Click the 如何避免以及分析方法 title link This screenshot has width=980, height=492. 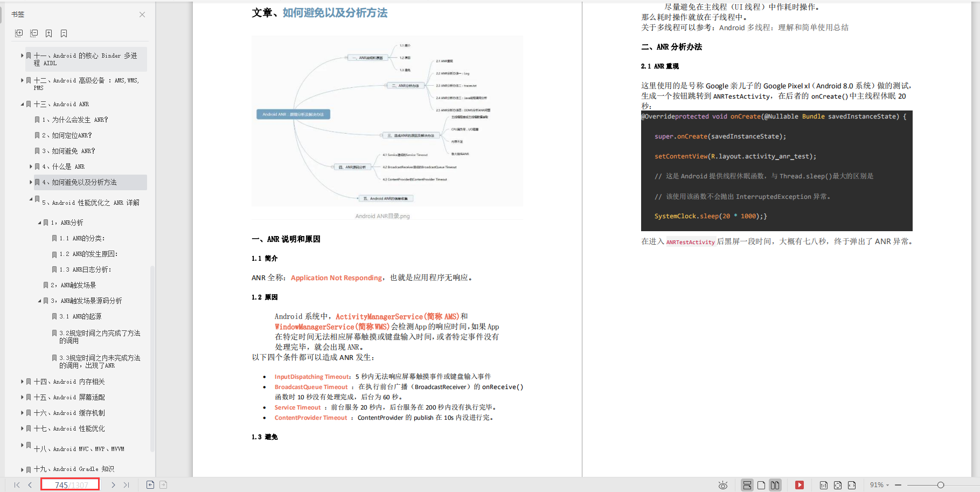coord(335,13)
